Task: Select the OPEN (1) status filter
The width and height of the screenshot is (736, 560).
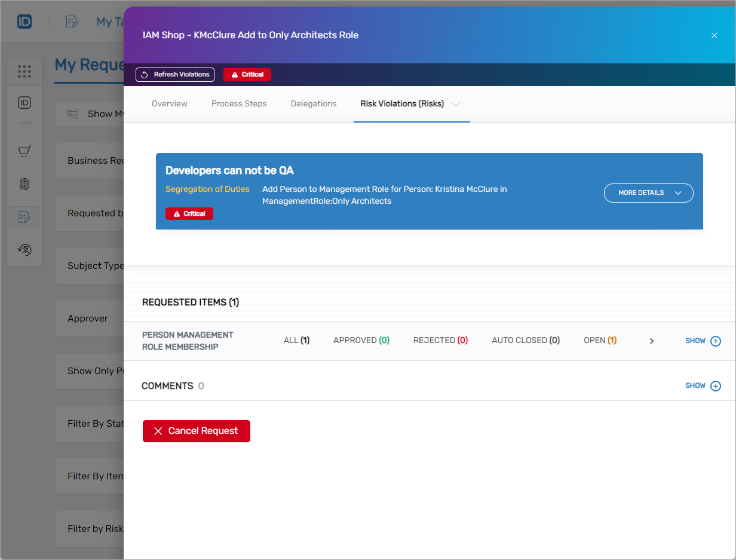Action: (x=600, y=340)
